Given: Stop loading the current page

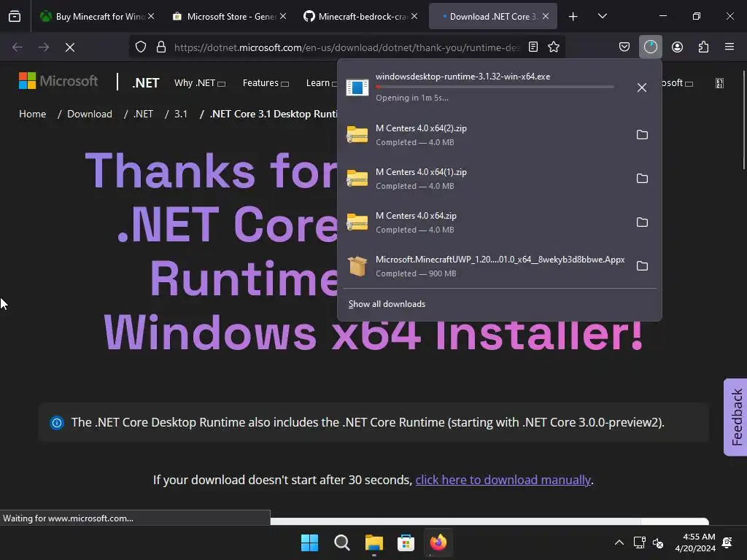Looking at the screenshot, I should pos(70,47).
